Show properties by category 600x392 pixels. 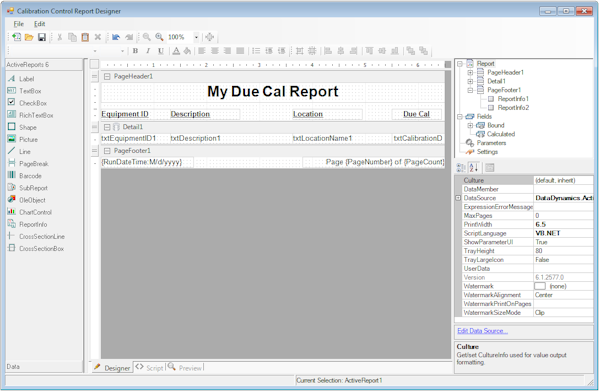461,167
